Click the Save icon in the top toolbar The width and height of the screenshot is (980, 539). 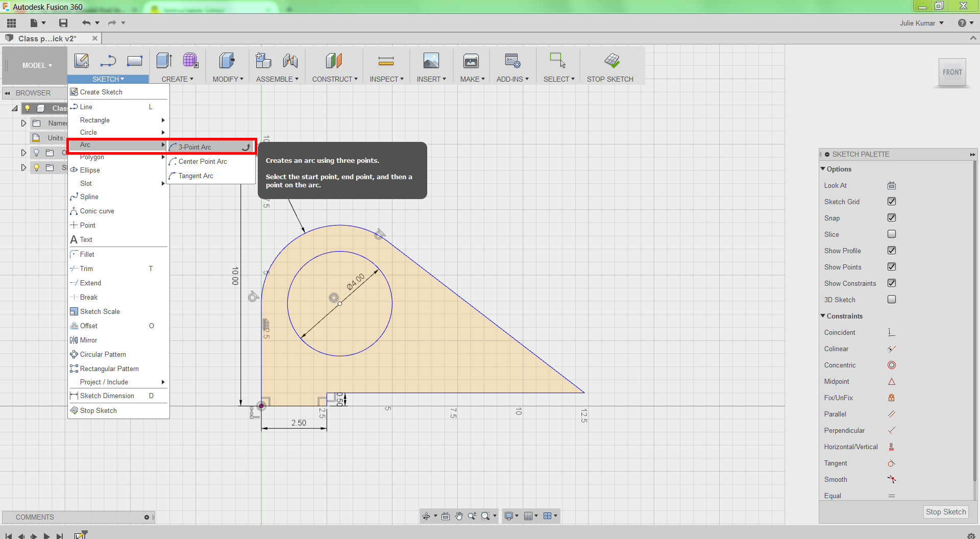(63, 23)
